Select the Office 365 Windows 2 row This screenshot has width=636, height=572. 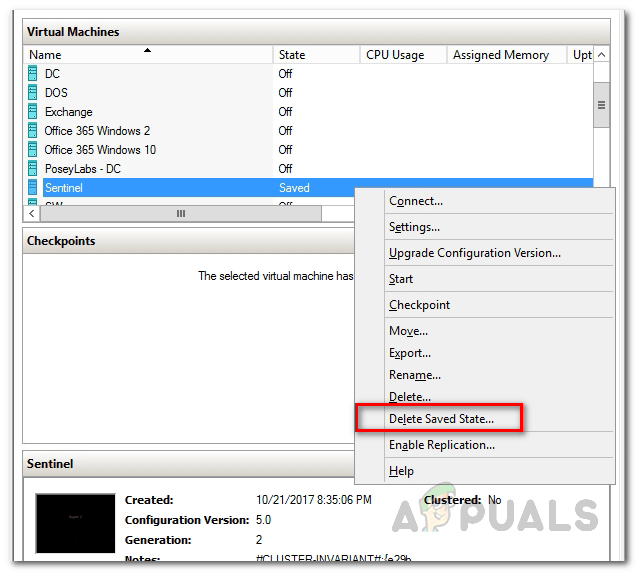(x=310, y=131)
